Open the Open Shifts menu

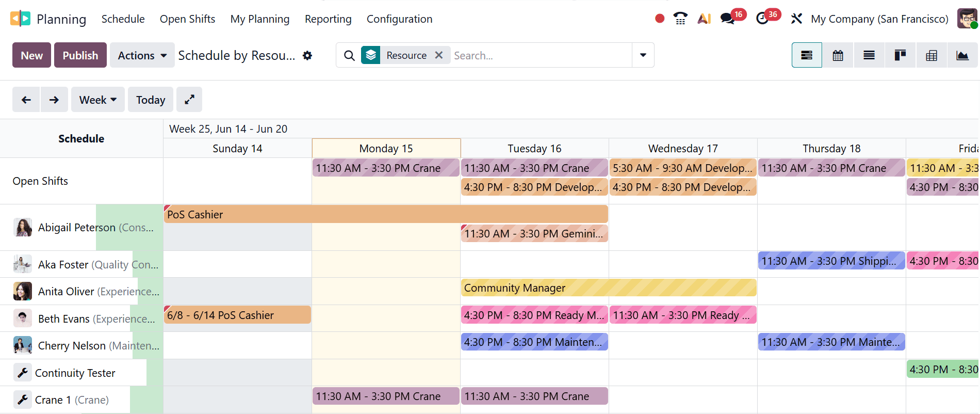(x=187, y=19)
